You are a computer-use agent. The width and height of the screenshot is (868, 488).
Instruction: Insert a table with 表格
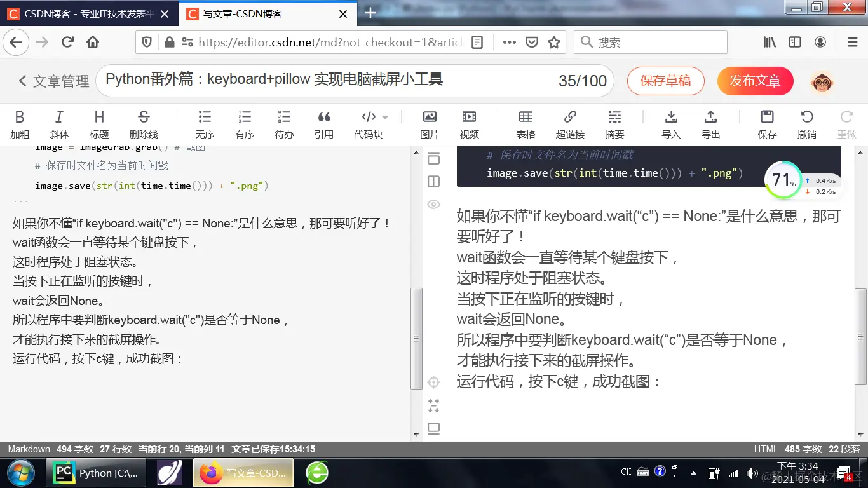[x=526, y=124]
